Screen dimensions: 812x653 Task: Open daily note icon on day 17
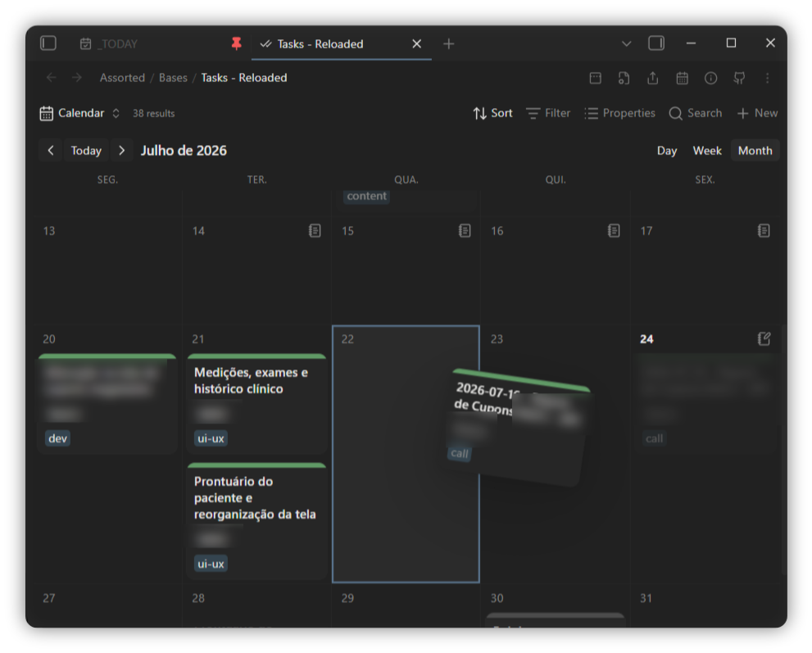(764, 230)
